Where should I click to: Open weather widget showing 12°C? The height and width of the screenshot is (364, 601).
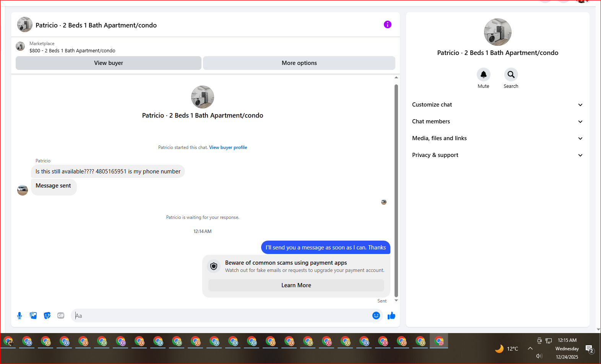tap(507, 349)
